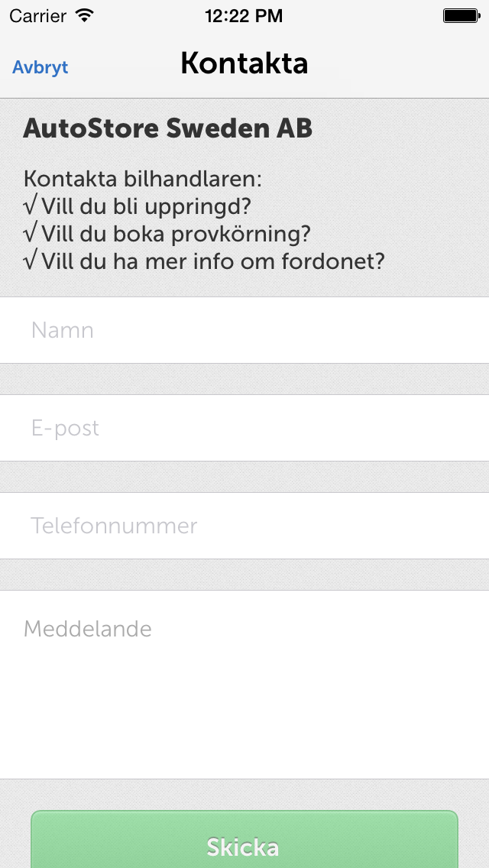
Task: Cancel with the Avbryt button
Action: 40,67
